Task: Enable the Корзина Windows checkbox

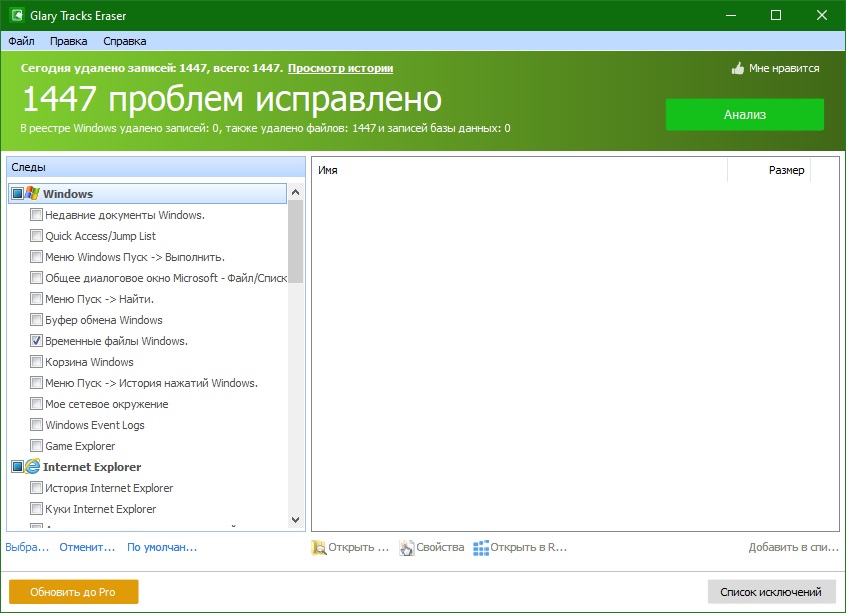Action: 37,362
